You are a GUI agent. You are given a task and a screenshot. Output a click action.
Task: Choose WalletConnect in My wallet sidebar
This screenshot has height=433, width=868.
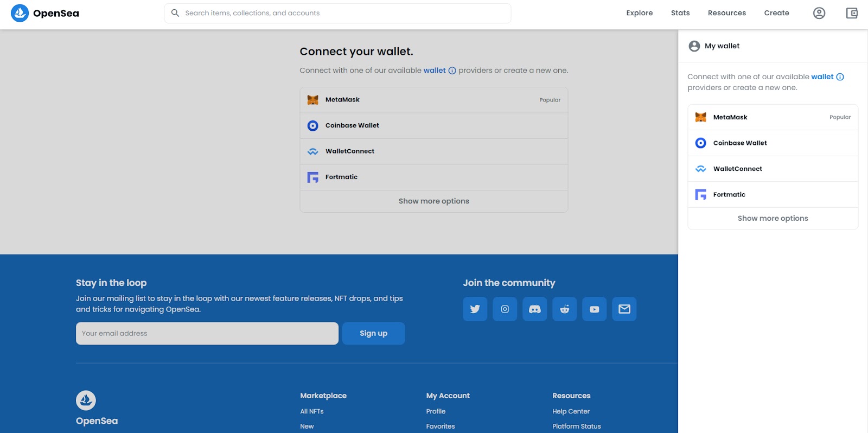(773, 169)
